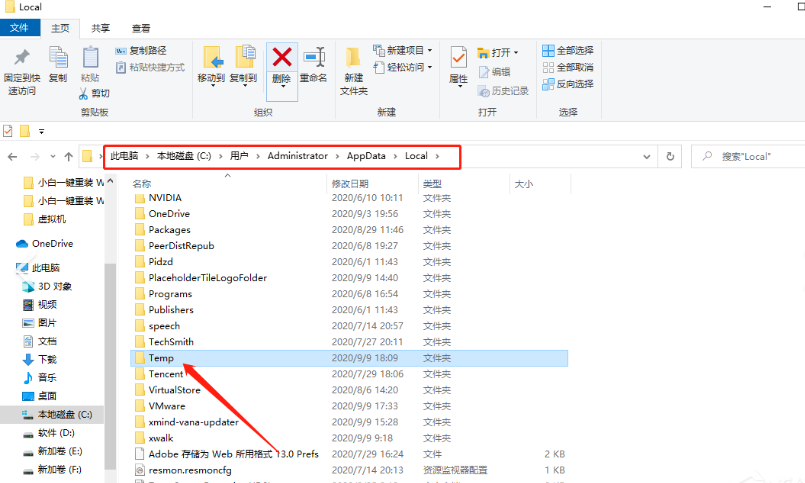Viewport: 805px width, 483px height.
Task: Expand the chevron after AppData in path
Action: tap(395, 156)
